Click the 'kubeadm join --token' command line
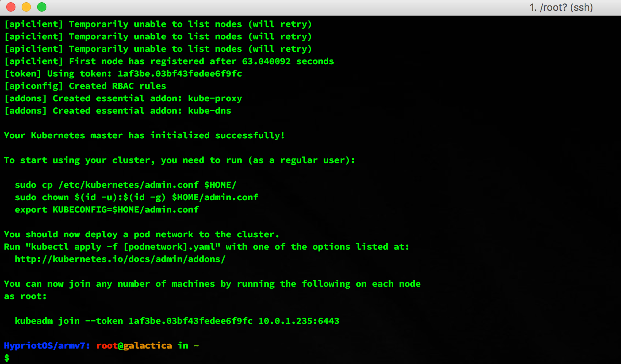The height and width of the screenshot is (364, 621). [x=177, y=321]
